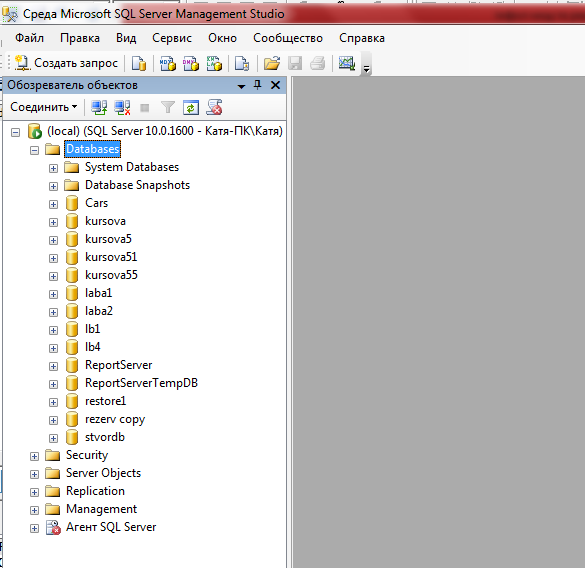Select the restore1 database
The image size is (585, 568).
(106, 401)
